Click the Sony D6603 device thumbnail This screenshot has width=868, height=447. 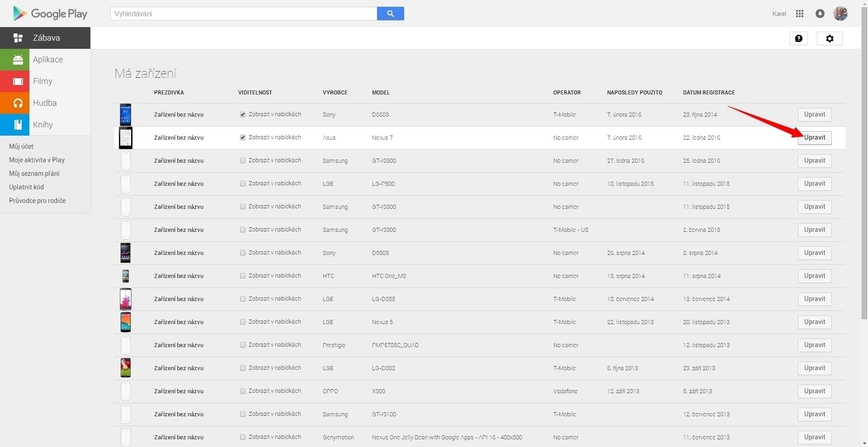126,115
